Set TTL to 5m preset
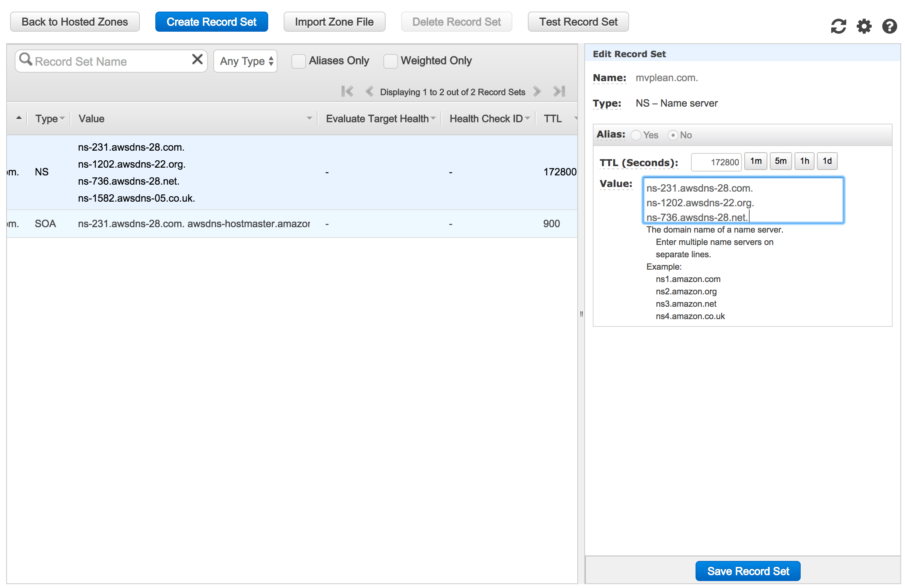The height and width of the screenshot is (588, 905). (x=780, y=161)
